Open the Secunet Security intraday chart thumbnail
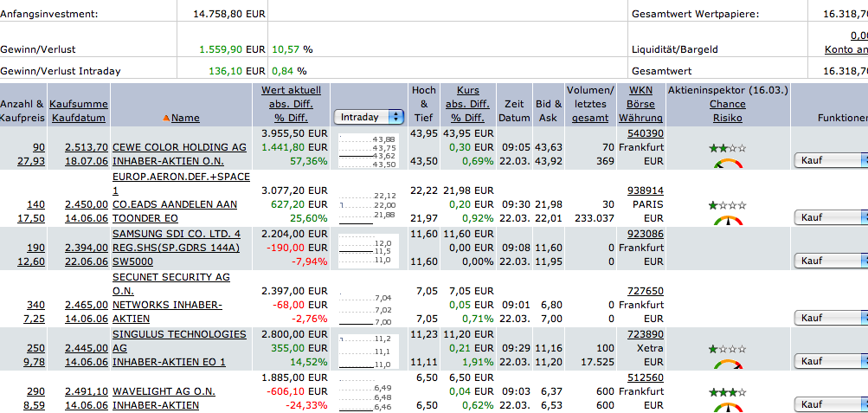868x413 pixels. (367, 303)
